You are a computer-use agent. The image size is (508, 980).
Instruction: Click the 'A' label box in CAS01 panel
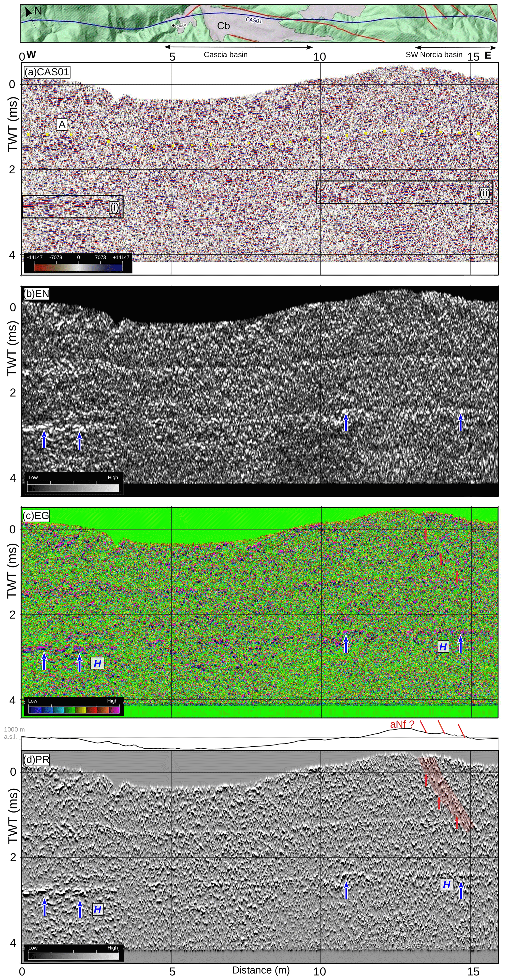(62, 124)
